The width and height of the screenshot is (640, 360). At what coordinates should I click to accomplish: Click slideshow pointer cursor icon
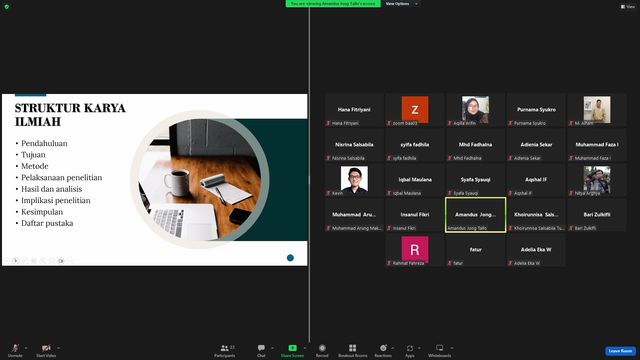16,260
